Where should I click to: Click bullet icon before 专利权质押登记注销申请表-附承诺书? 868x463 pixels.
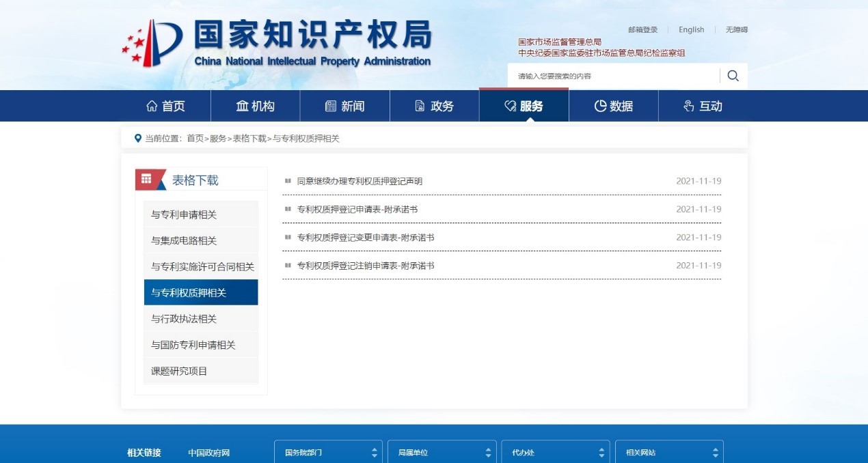[288, 265]
